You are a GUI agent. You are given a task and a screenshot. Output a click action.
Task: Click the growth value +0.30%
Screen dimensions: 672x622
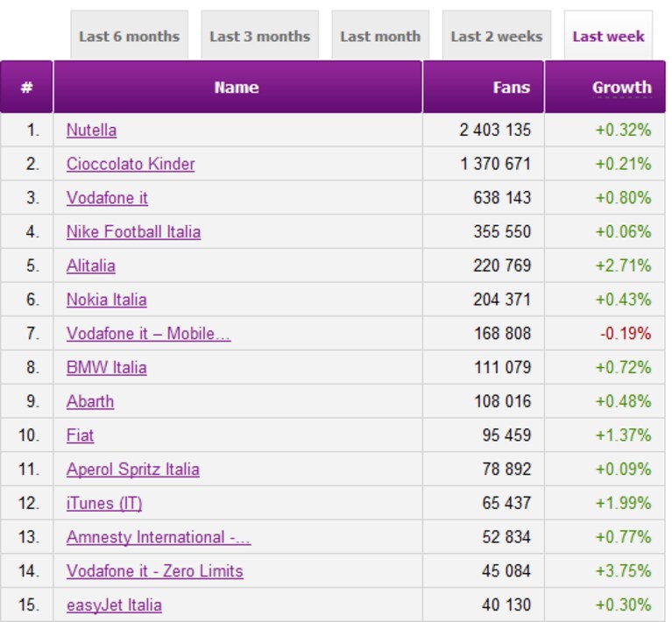pyautogui.click(x=623, y=604)
